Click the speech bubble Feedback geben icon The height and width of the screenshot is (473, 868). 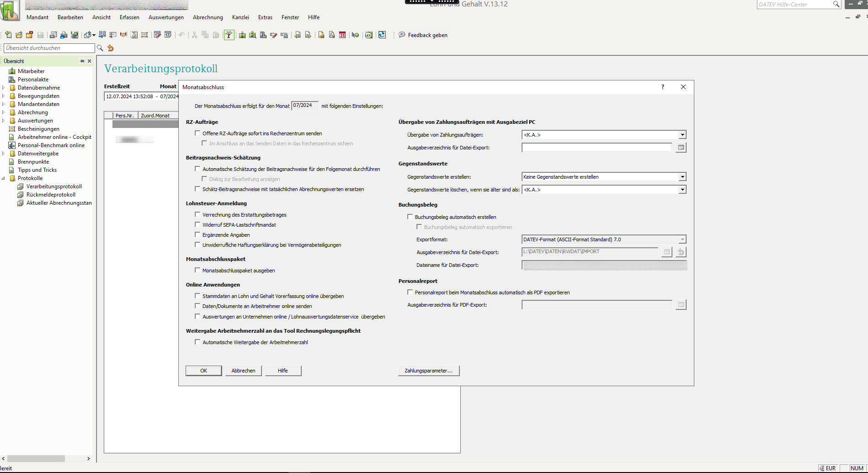(402, 35)
